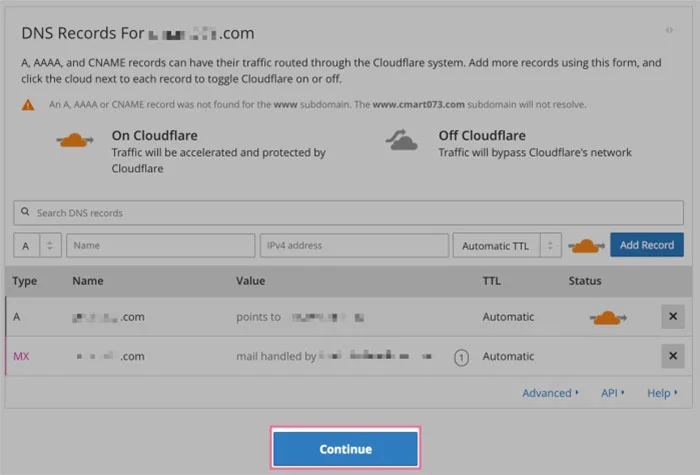The image size is (700, 475).
Task: Toggle the orange cloud on the A record
Action: (x=608, y=317)
